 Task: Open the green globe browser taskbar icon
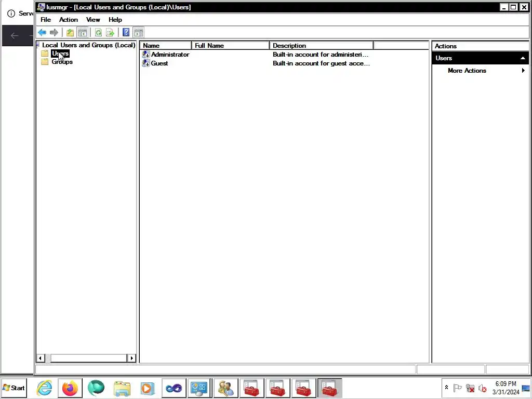click(96, 388)
